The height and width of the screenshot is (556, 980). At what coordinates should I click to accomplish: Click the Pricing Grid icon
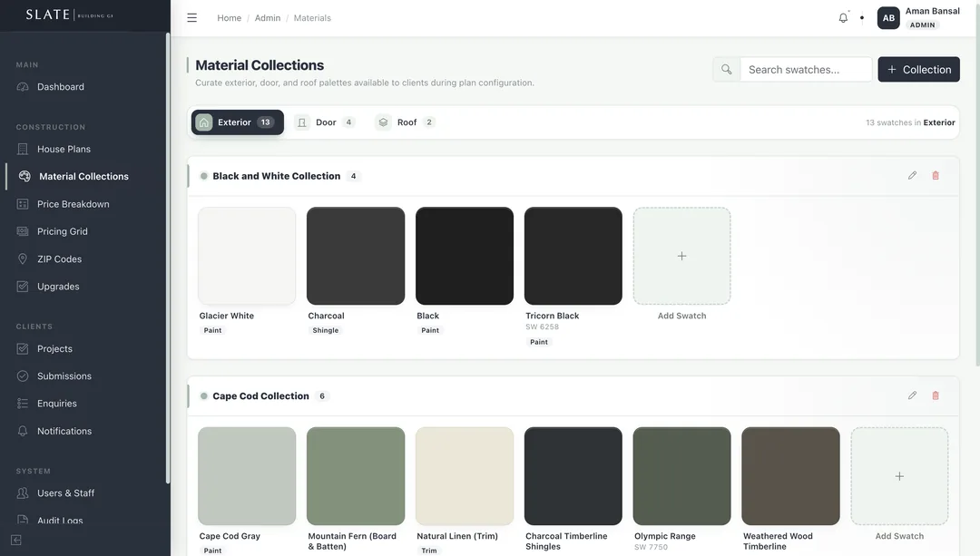coord(23,231)
